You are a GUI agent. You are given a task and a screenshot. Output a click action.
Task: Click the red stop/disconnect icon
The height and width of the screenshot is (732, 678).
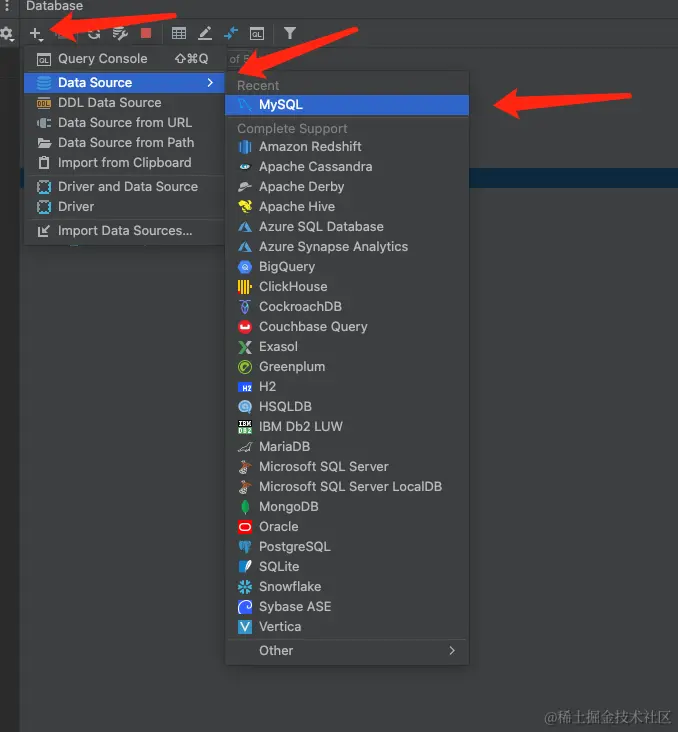[146, 34]
